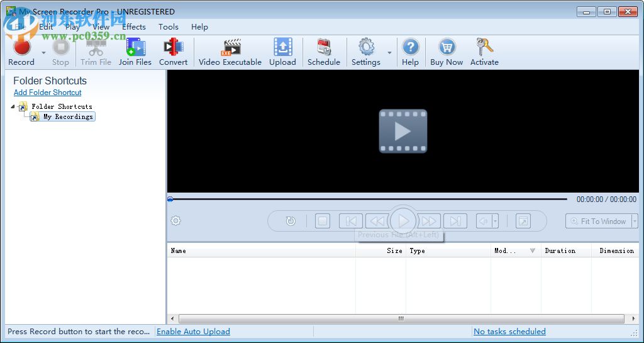Click the large play icon in preview

click(x=403, y=131)
